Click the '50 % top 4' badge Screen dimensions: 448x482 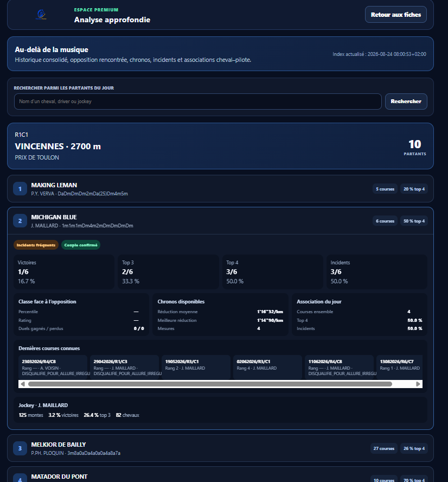click(x=414, y=221)
